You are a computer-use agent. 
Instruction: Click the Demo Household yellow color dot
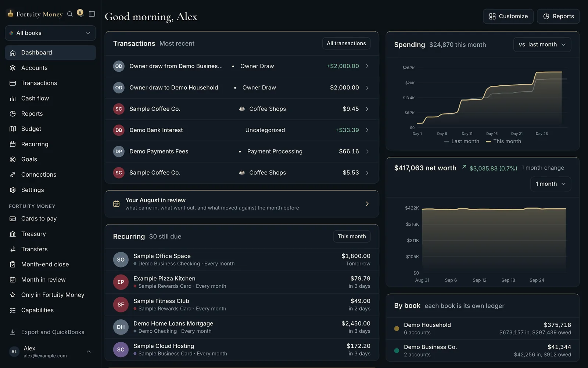[397, 329]
